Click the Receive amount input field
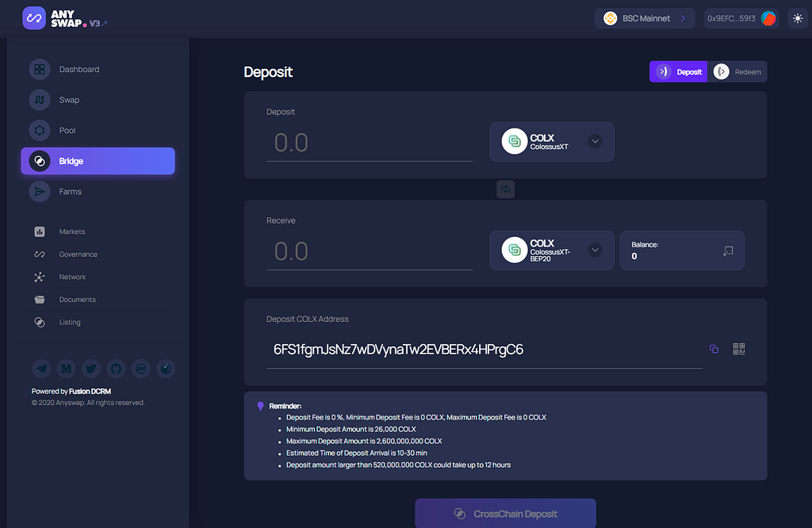 (x=370, y=251)
